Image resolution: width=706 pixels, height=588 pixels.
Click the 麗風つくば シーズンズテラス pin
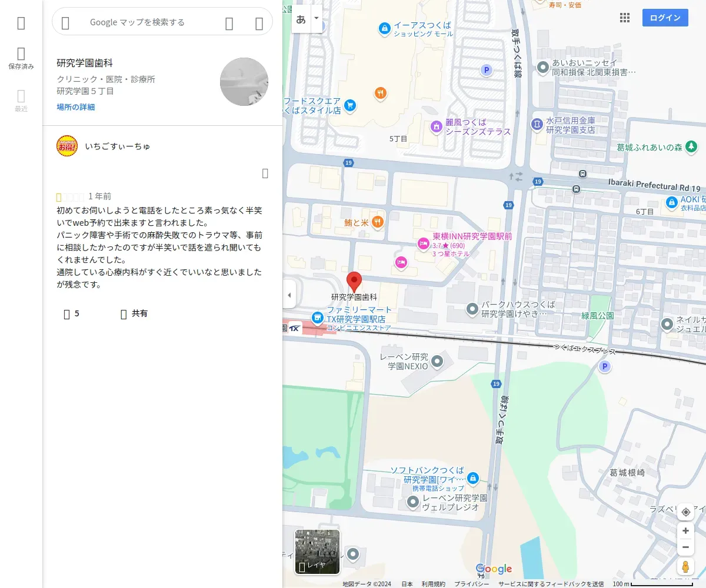pos(436,126)
